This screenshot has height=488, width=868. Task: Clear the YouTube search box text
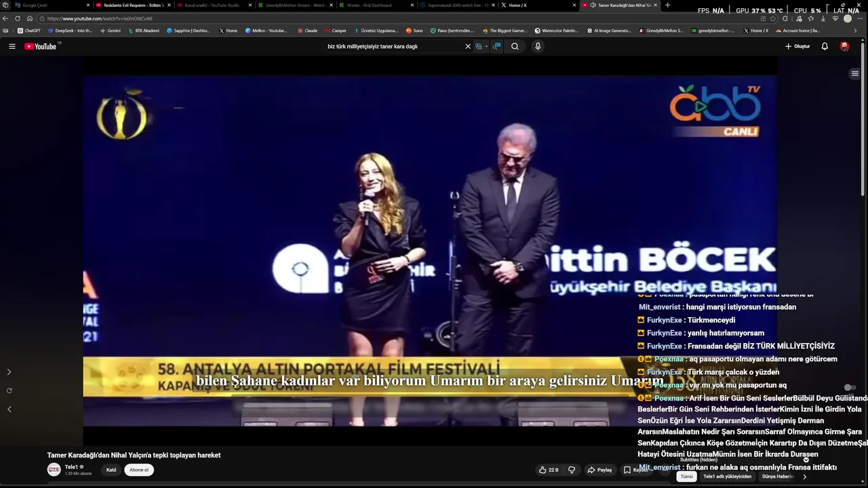(x=467, y=46)
